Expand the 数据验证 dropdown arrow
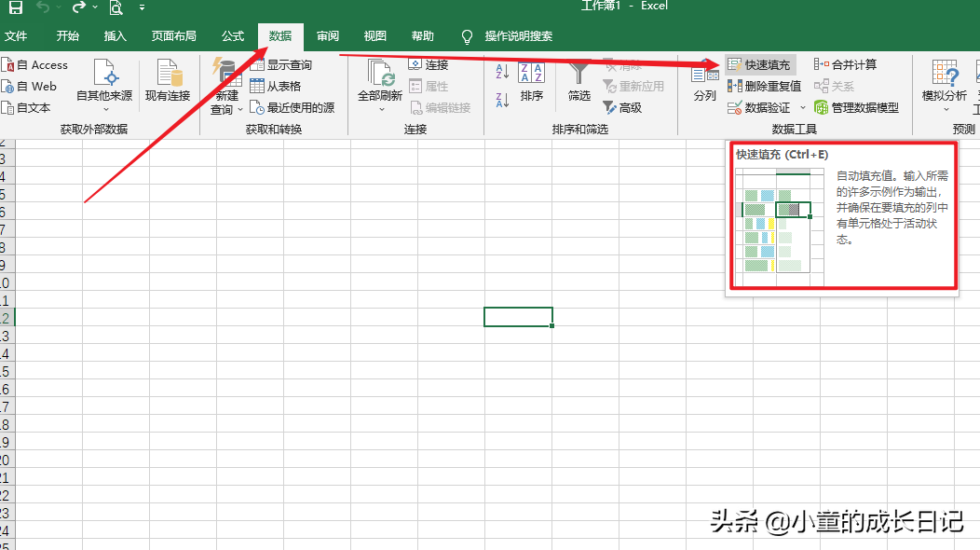The image size is (980, 550). [x=802, y=107]
